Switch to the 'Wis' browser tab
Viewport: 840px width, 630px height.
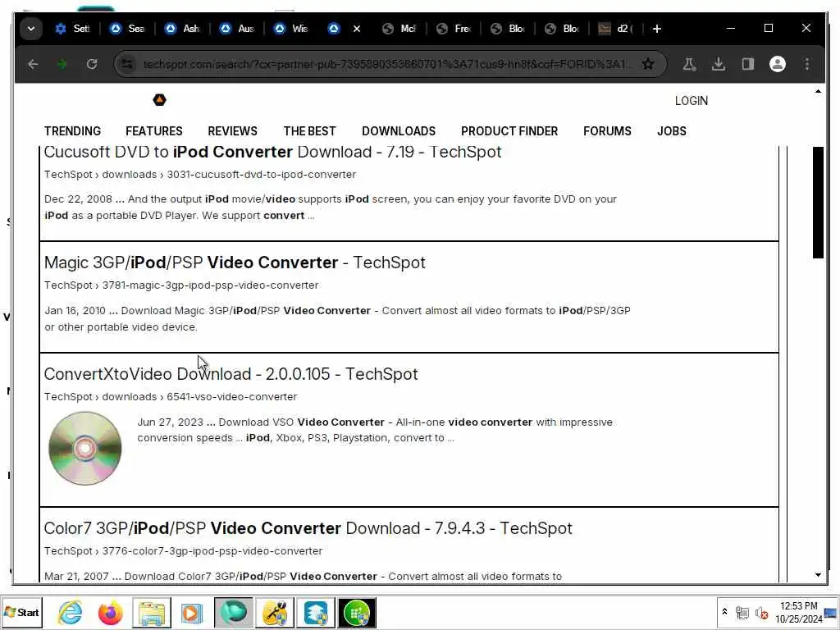(x=291, y=29)
